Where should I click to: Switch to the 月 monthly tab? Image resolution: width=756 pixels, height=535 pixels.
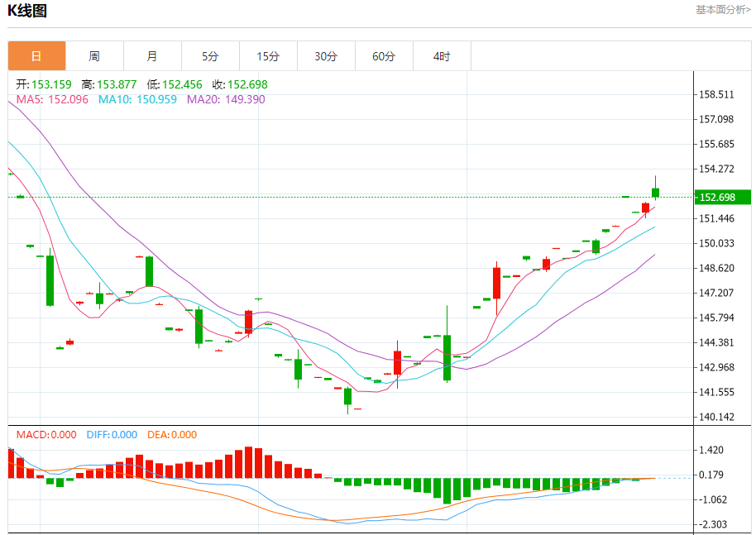coord(152,56)
